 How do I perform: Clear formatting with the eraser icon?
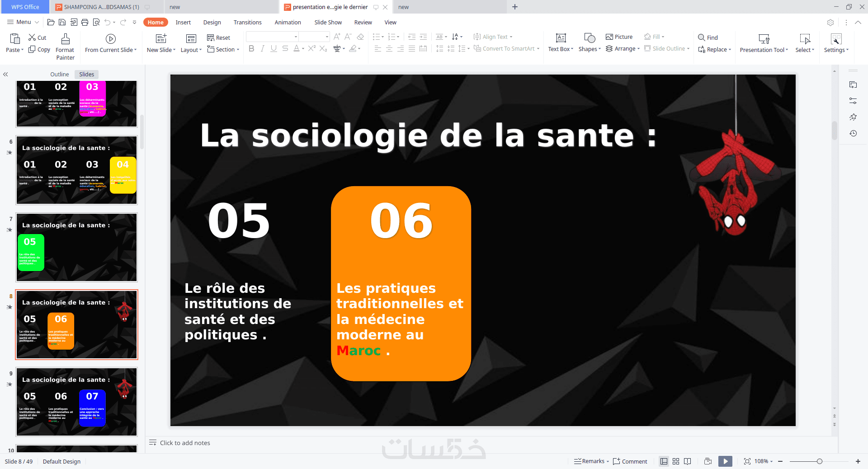(x=360, y=37)
